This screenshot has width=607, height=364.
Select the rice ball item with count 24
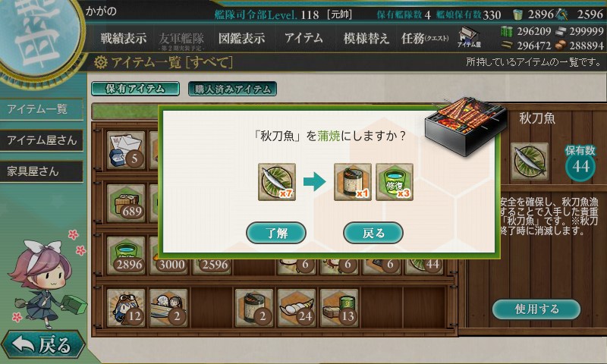[x=297, y=308]
